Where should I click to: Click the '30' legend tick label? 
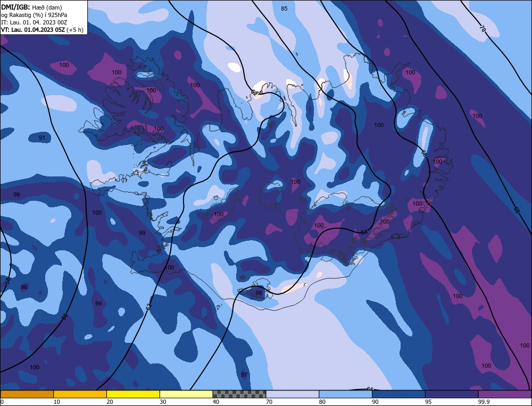(x=163, y=402)
